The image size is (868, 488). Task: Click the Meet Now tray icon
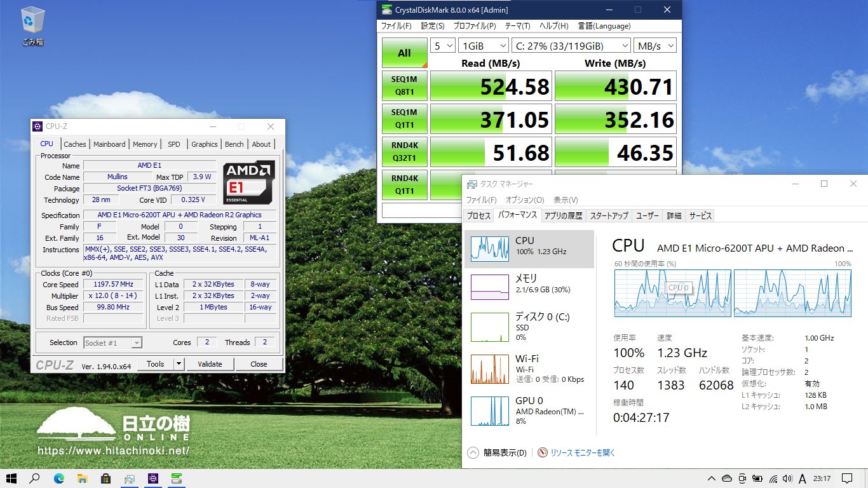coord(742,478)
